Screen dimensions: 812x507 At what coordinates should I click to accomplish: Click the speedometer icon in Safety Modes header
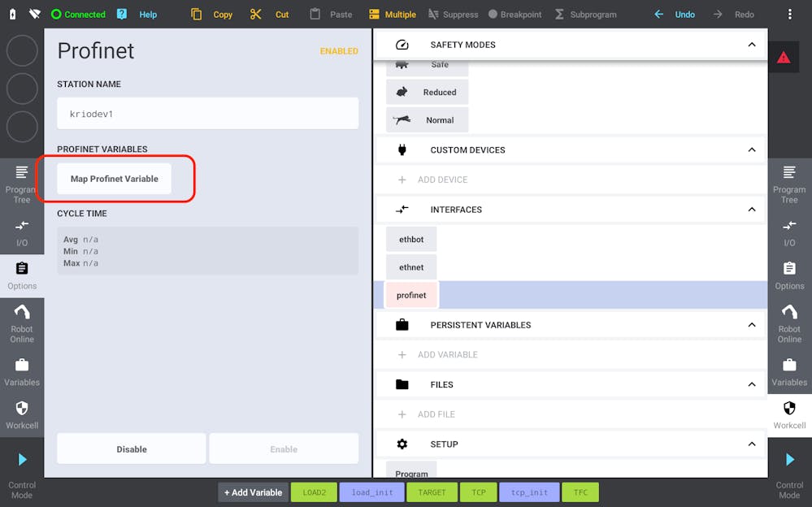tap(402, 45)
